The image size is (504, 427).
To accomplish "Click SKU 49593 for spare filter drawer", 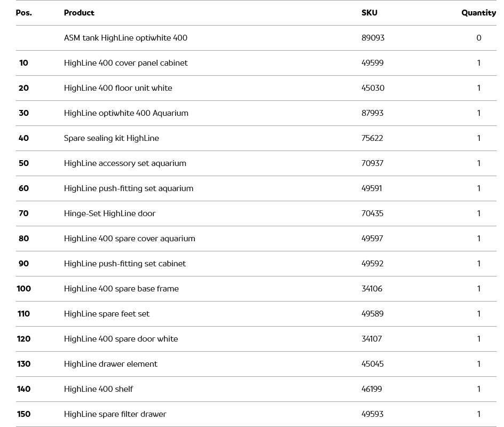I will tap(372, 414).
